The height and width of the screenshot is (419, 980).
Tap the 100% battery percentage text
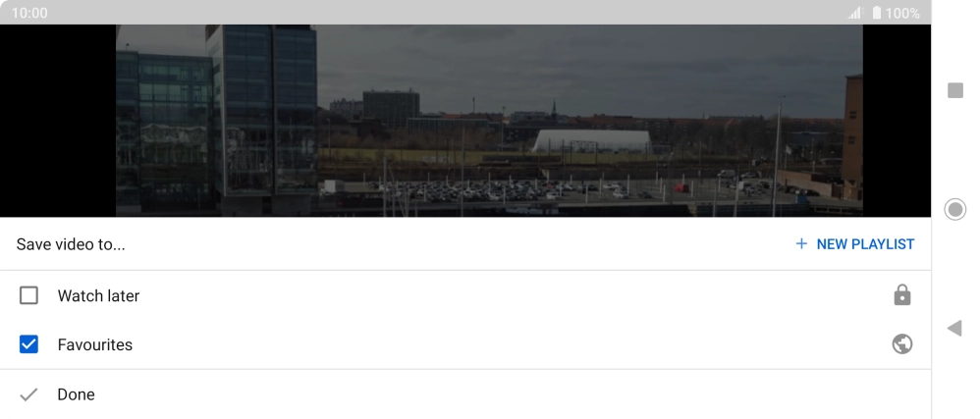(901, 13)
